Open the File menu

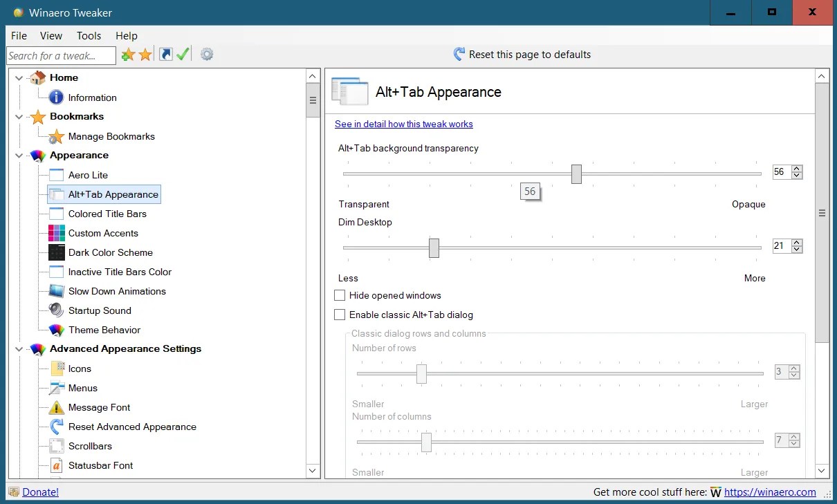coord(19,35)
